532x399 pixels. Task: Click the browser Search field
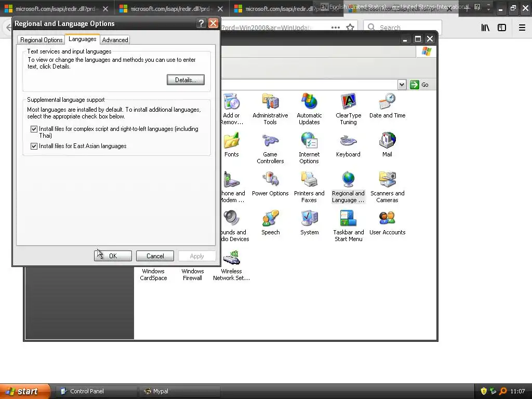[403, 27]
